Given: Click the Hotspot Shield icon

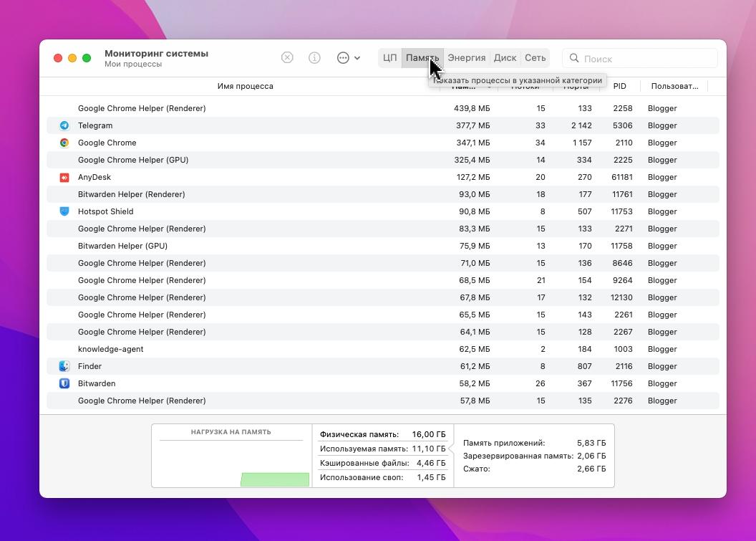Looking at the screenshot, I should 64,211.
